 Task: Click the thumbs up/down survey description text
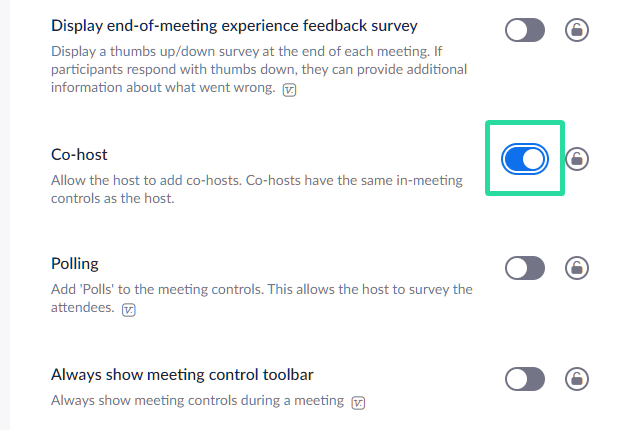click(x=259, y=69)
